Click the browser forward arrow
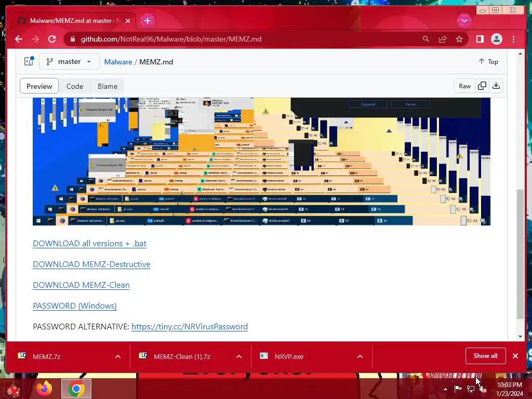Image resolution: width=532 pixels, height=399 pixels. point(35,39)
